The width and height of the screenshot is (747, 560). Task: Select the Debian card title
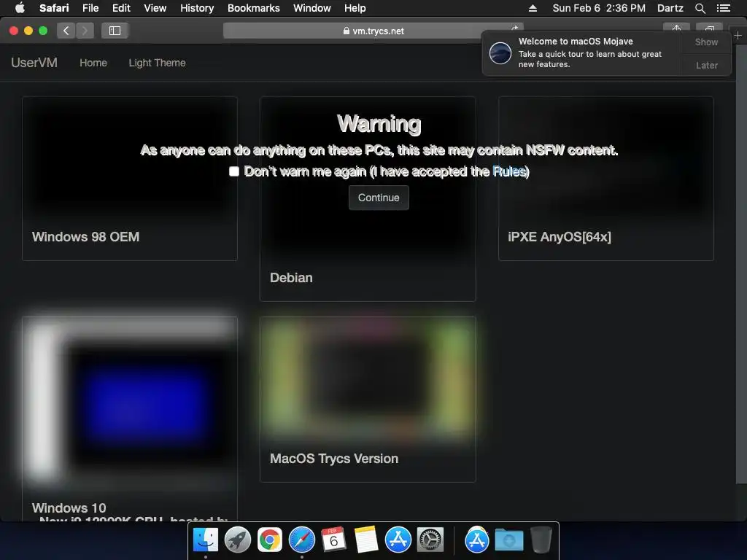tap(291, 278)
